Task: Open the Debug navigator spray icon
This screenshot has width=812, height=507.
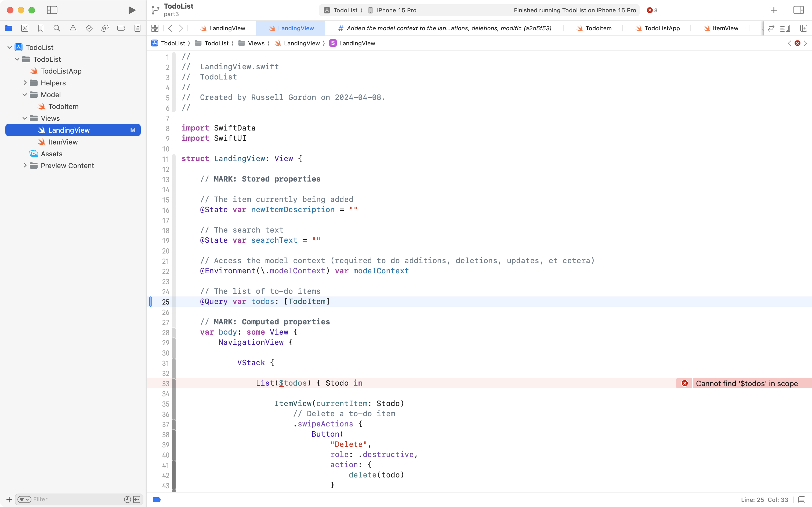Action: pyautogui.click(x=105, y=28)
